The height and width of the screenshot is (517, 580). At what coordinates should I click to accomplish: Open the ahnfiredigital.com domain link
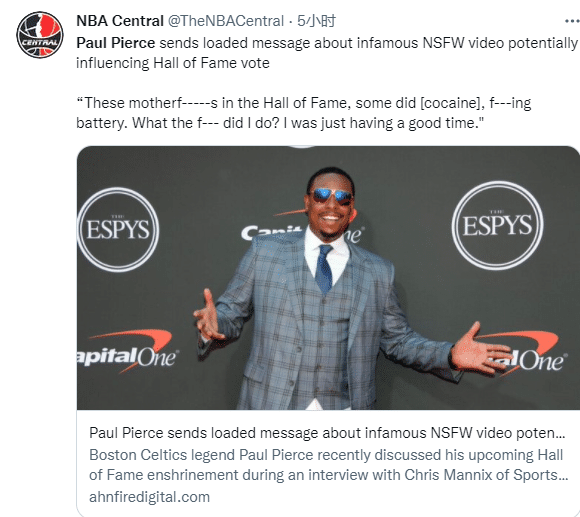(x=149, y=497)
